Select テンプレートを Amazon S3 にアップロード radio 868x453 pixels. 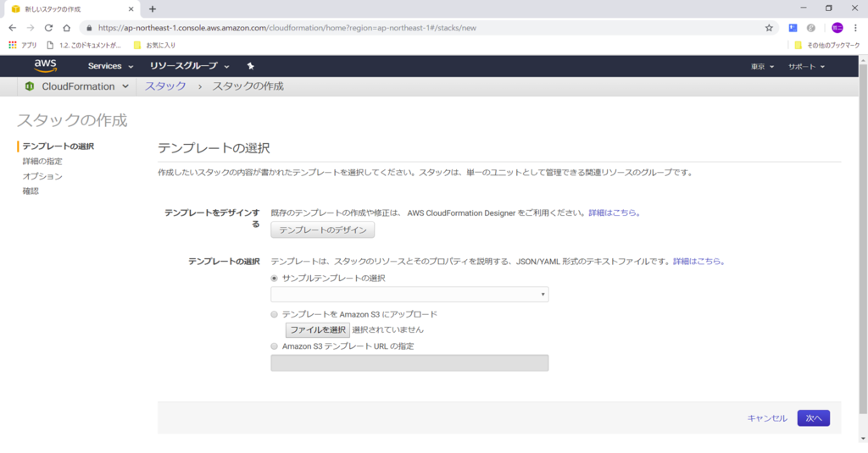(x=274, y=314)
